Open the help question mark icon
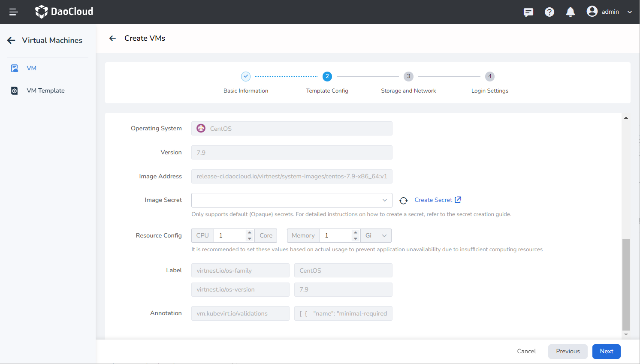This screenshot has width=640, height=364. pyautogui.click(x=549, y=12)
